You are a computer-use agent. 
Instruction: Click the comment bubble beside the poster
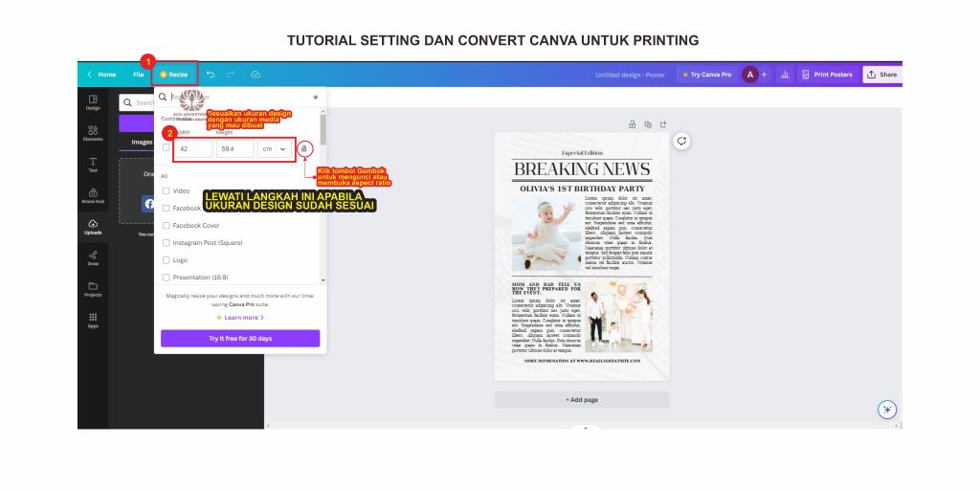(681, 141)
